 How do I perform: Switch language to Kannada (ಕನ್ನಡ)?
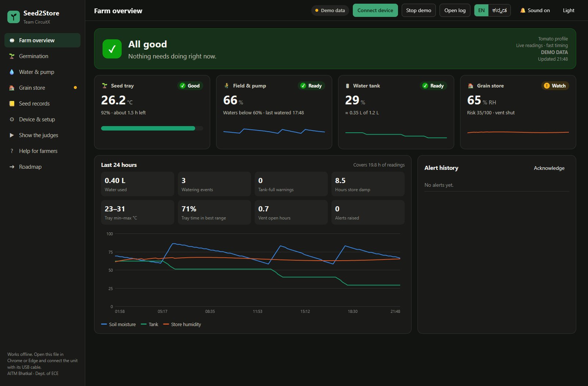pos(499,10)
